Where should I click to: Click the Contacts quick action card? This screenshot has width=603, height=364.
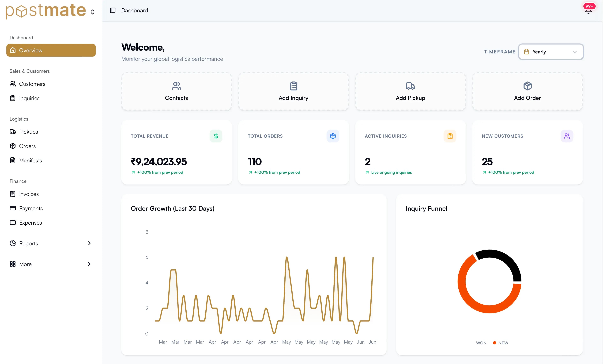[x=176, y=92]
